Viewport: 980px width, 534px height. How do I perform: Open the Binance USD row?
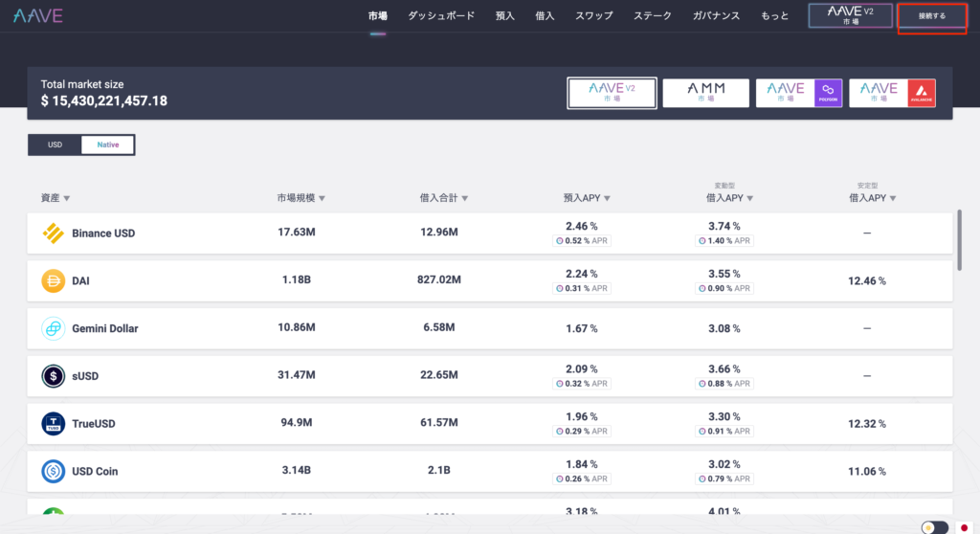(x=490, y=234)
